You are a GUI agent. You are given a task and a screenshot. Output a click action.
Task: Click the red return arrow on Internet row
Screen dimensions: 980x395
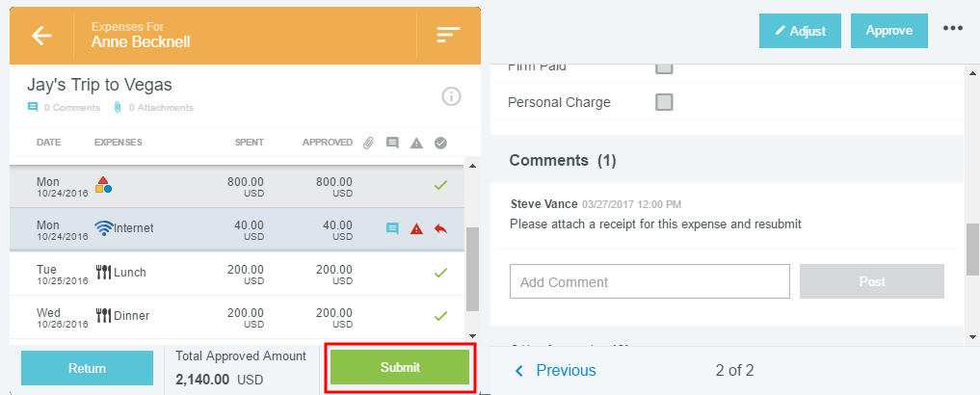click(440, 229)
